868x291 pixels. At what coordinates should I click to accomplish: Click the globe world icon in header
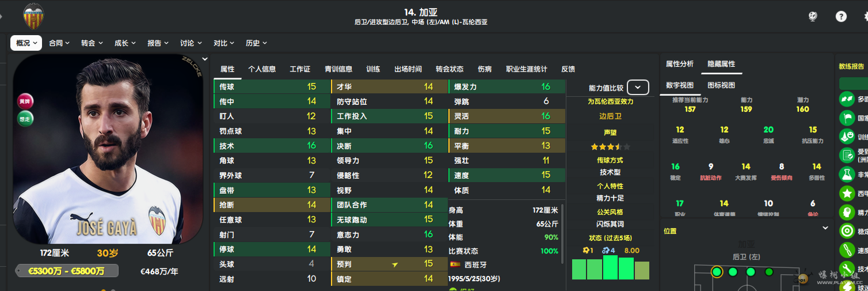pyautogui.click(x=813, y=17)
